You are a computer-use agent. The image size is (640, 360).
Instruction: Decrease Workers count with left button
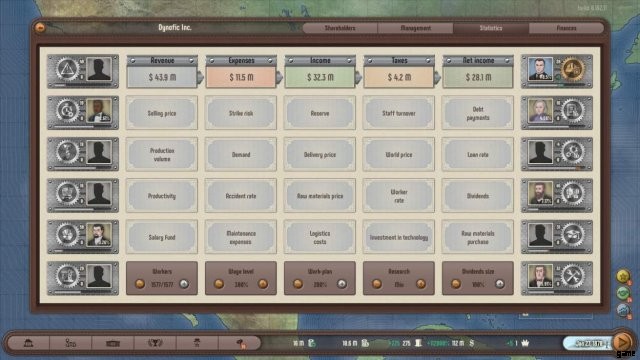pos(140,284)
